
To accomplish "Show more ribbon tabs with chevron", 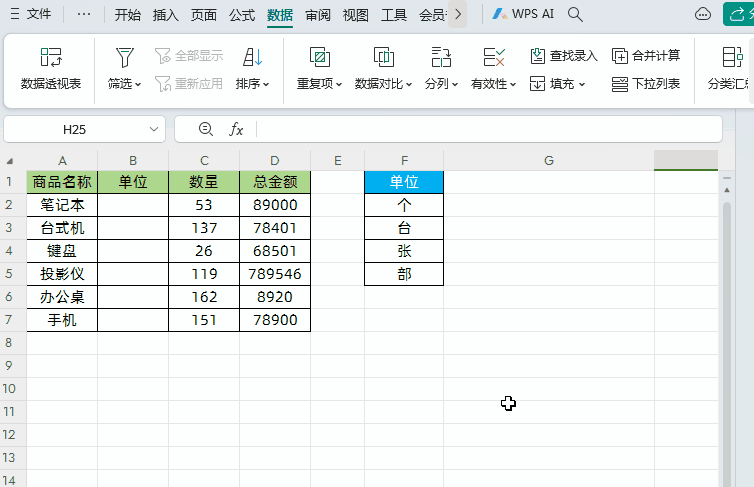I will pos(458,14).
